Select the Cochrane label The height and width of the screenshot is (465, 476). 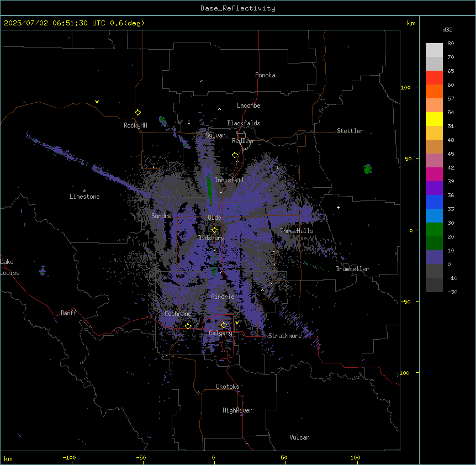(178, 314)
